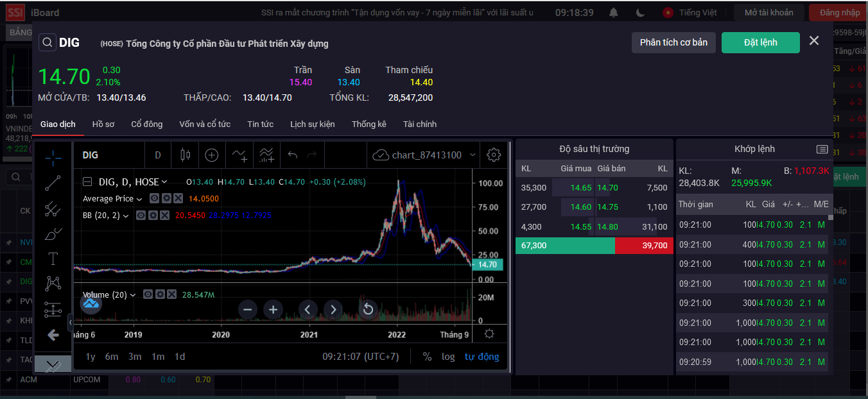Toggle tự động auto scale

(x=482, y=357)
